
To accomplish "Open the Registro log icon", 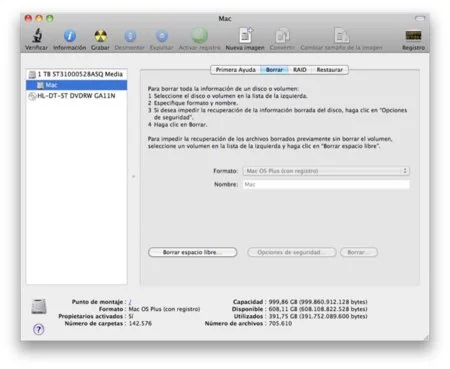I will [413, 36].
